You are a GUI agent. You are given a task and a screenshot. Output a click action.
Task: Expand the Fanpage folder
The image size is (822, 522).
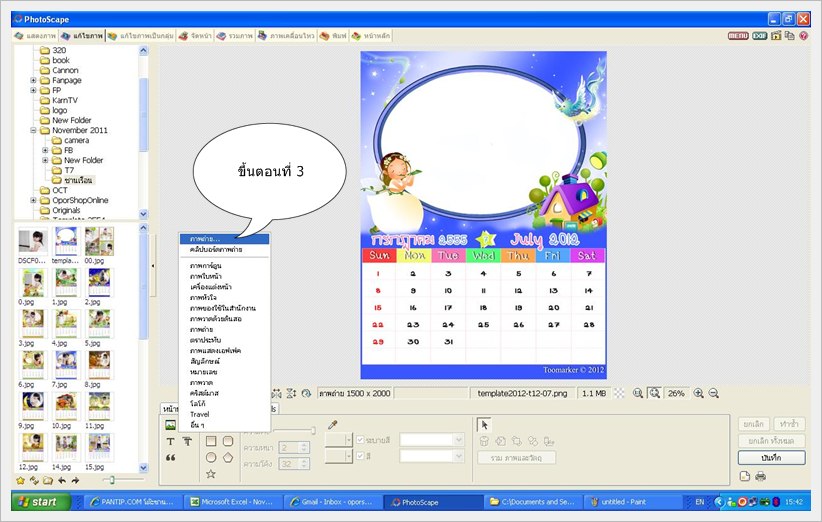pyautogui.click(x=34, y=80)
